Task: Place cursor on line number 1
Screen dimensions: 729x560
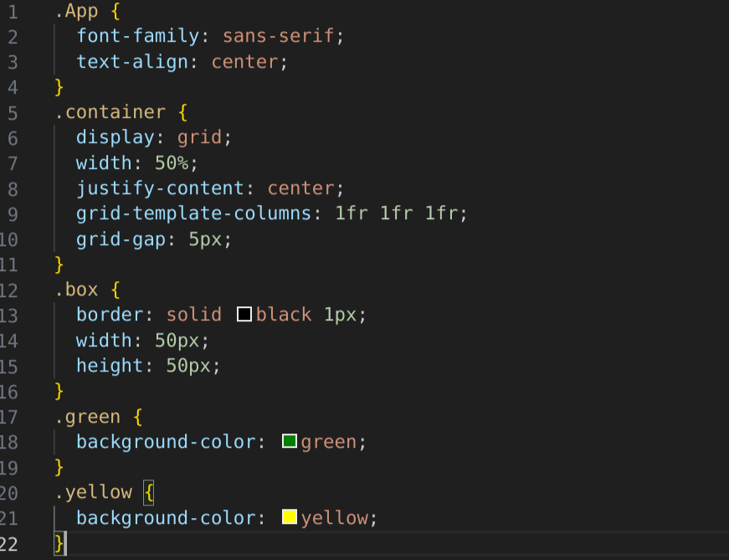Action: (13, 12)
